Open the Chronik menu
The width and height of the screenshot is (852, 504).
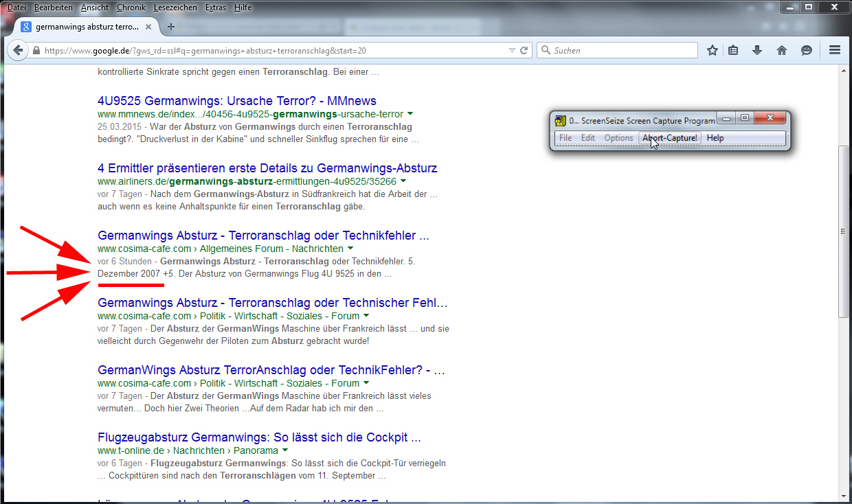(x=131, y=8)
